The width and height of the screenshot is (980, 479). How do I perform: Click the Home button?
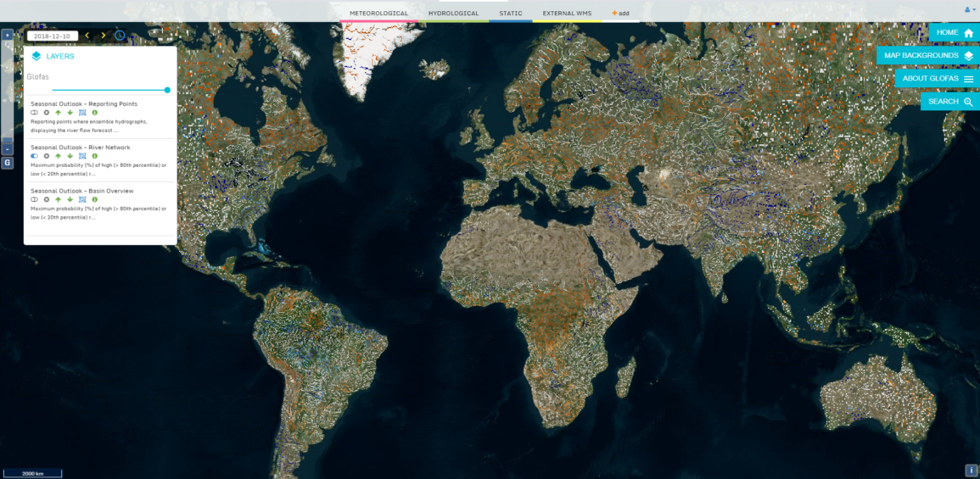click(954, 32)
